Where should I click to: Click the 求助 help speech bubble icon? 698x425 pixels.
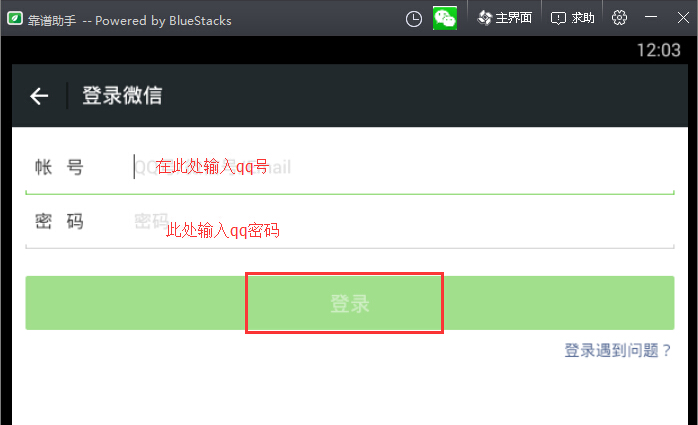558,18
